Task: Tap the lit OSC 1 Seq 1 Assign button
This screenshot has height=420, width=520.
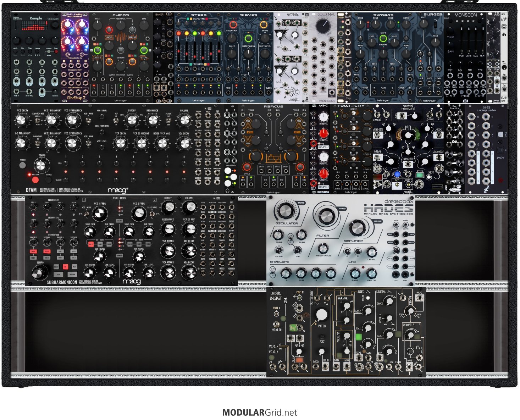Action: coord(91,244)
